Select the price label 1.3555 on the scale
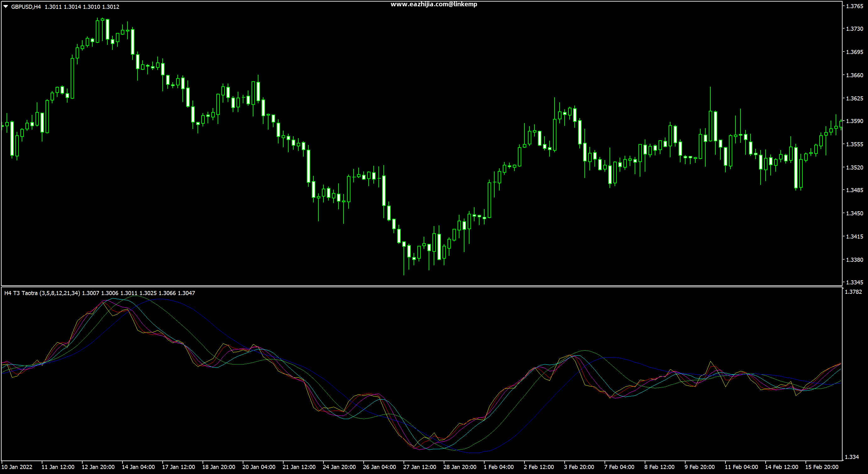 pyautogui.click(x=855, y=144)
